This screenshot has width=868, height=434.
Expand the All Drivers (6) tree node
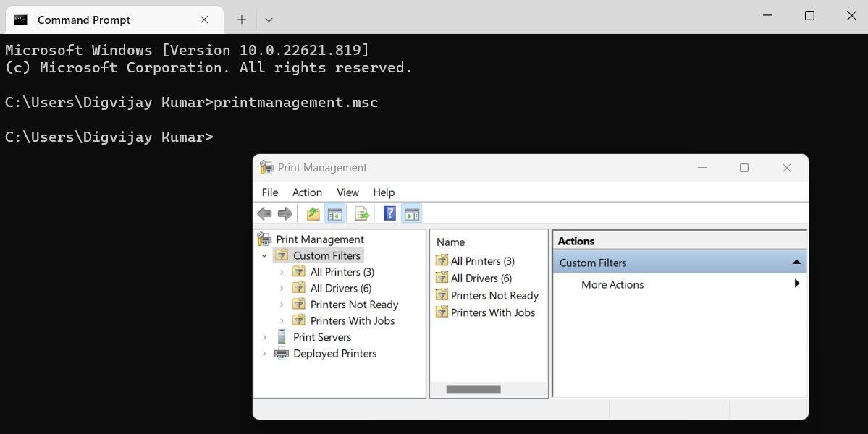coord(282,288)
